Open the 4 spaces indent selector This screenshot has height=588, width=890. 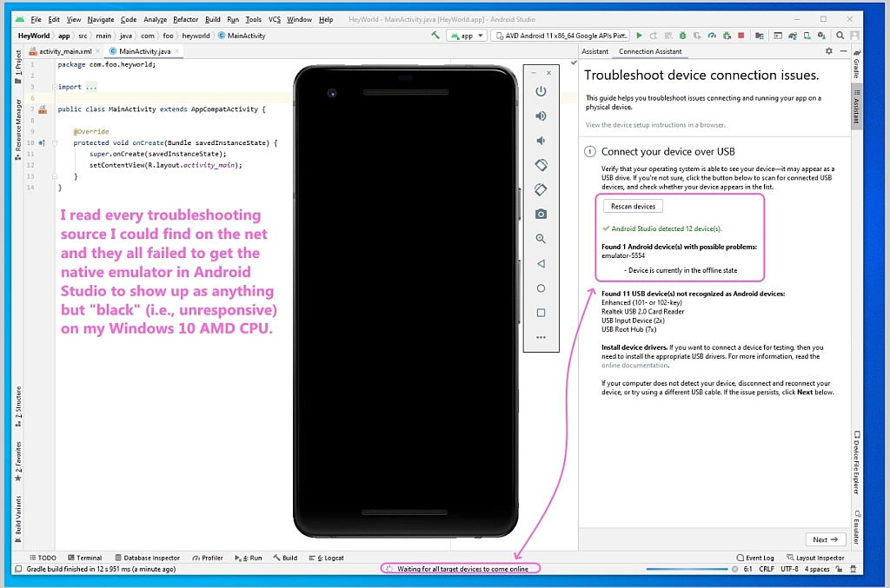coord(817,569)
